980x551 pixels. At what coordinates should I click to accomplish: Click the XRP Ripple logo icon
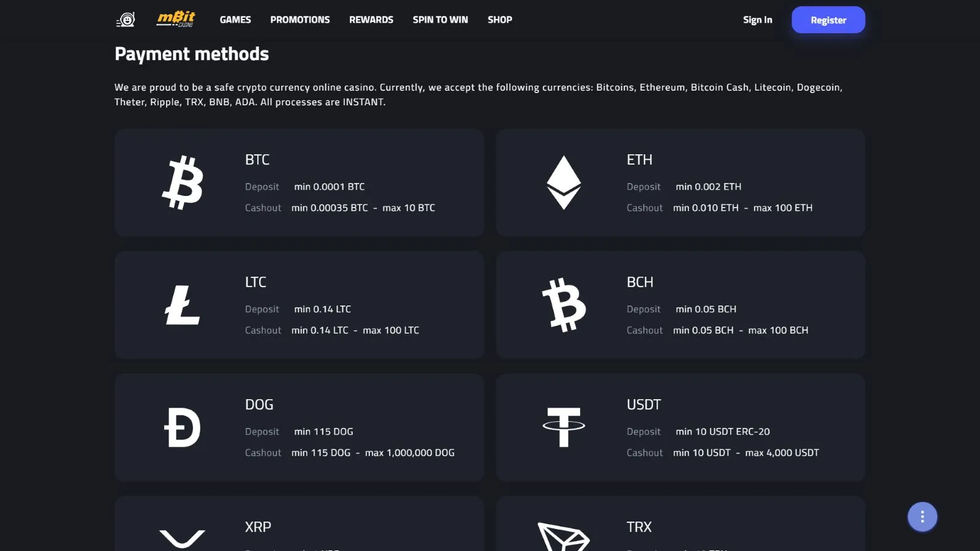[183, 538]
